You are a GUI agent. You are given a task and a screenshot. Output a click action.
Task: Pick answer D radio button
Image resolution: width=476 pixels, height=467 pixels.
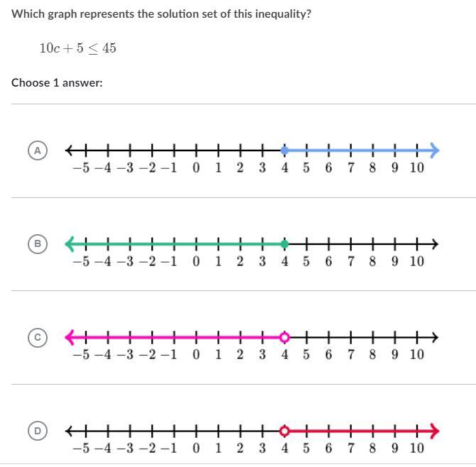(38, 431)
